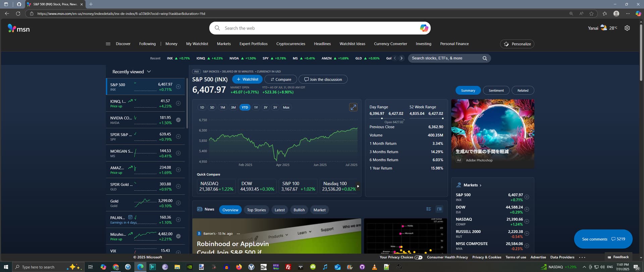The width and height of the screenshot is (644, 272).
Task: Add Gold row to watchlist
Action: pos(178,203)
